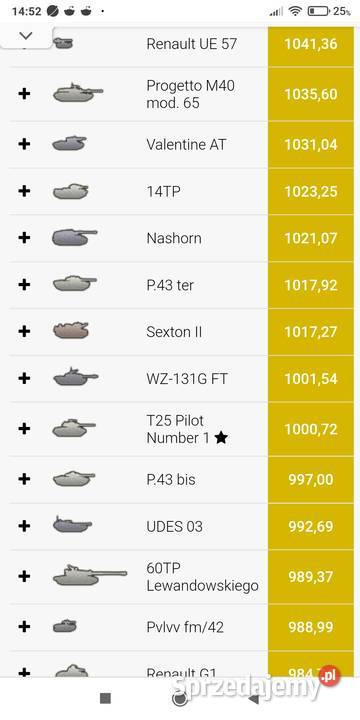Tap the Android home circle button
360x720 pixels.
click(179, 698)
